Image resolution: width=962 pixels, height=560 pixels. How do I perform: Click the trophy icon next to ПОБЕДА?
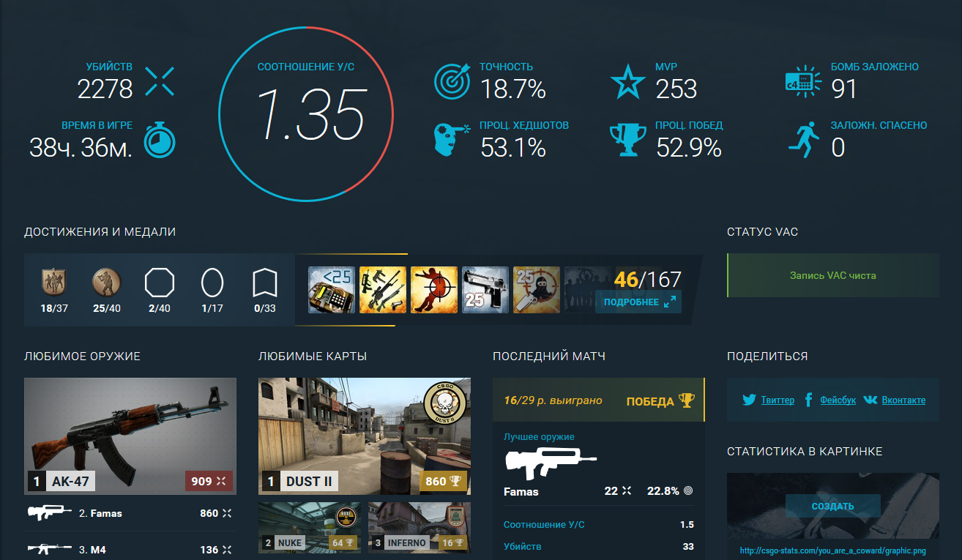(686, 400)
